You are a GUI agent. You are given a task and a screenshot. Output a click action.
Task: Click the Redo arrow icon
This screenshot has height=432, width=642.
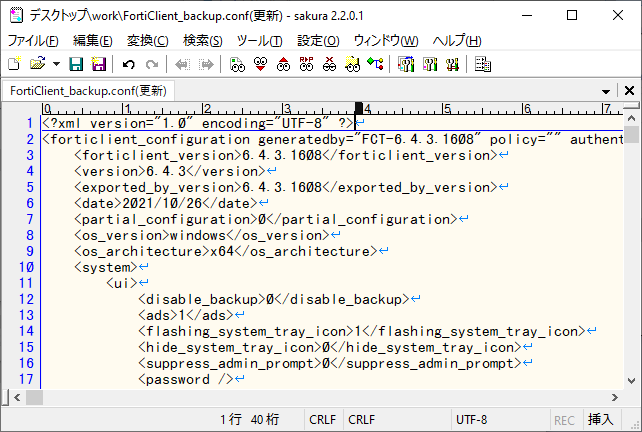[152, 65]
